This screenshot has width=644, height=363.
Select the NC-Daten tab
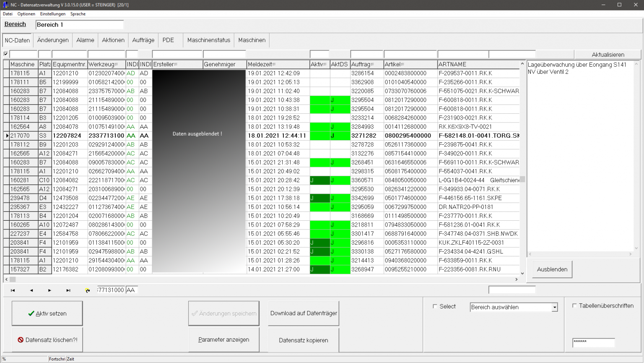pyautogui.click(x=17, y=40)
